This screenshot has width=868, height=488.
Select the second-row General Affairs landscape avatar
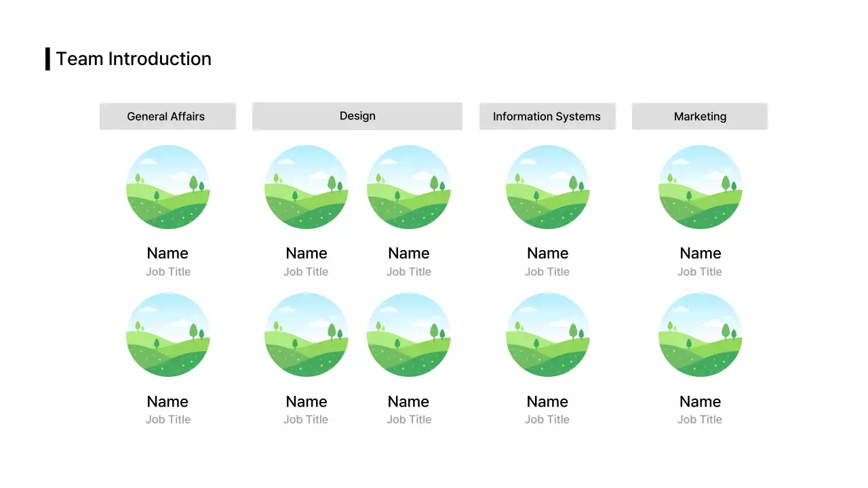(168, 335)
